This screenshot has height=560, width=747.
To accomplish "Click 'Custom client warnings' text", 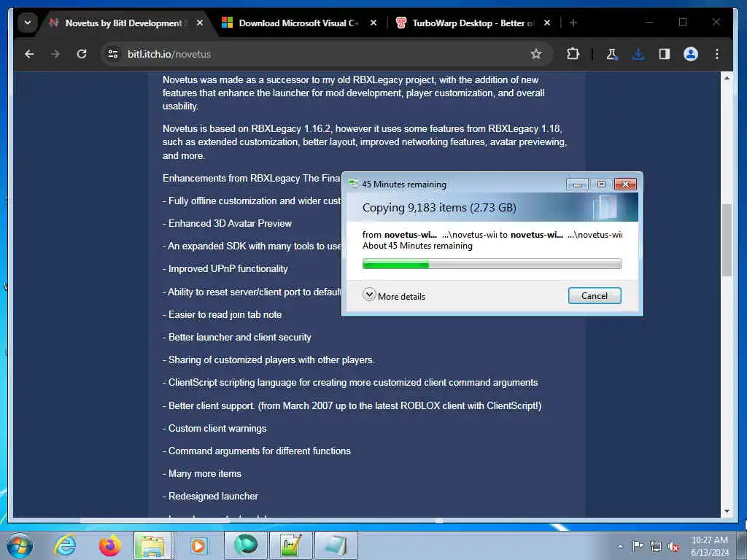I will [x=217, y=428].
